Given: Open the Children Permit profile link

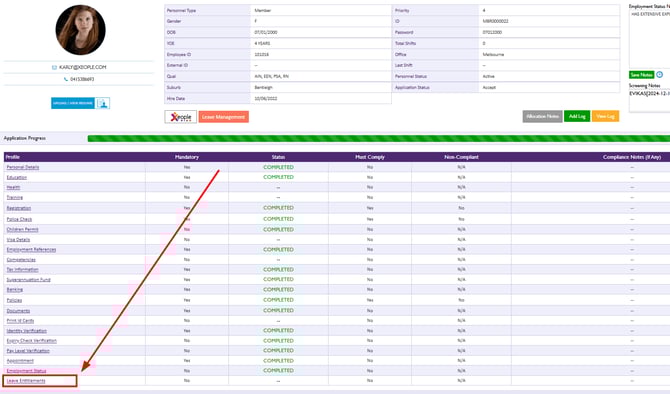Looking at the screenshot, I should 22,229.
